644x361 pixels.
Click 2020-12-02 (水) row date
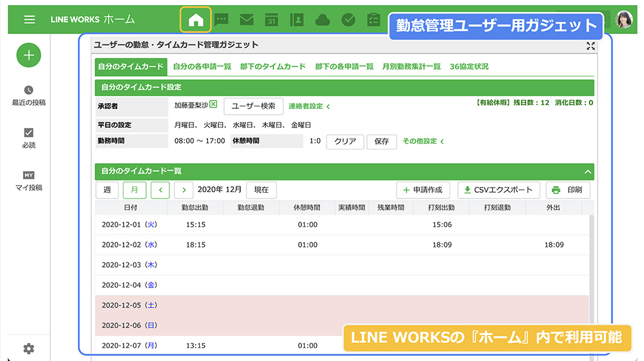[129, 244]
